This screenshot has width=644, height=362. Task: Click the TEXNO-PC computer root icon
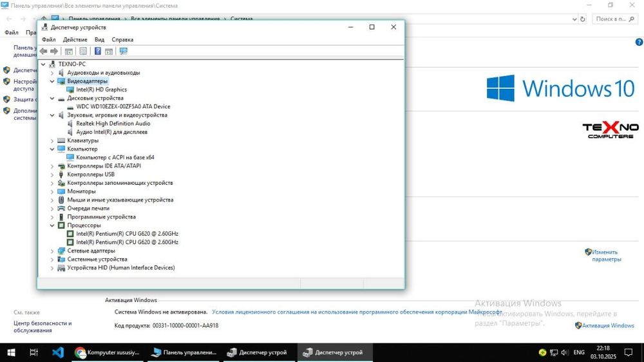52,64
